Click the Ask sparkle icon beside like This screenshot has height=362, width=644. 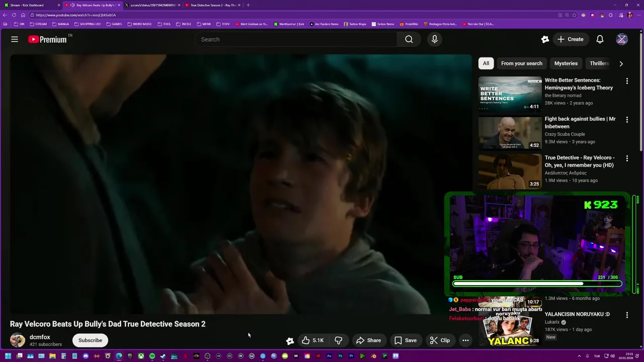(290, 341)
